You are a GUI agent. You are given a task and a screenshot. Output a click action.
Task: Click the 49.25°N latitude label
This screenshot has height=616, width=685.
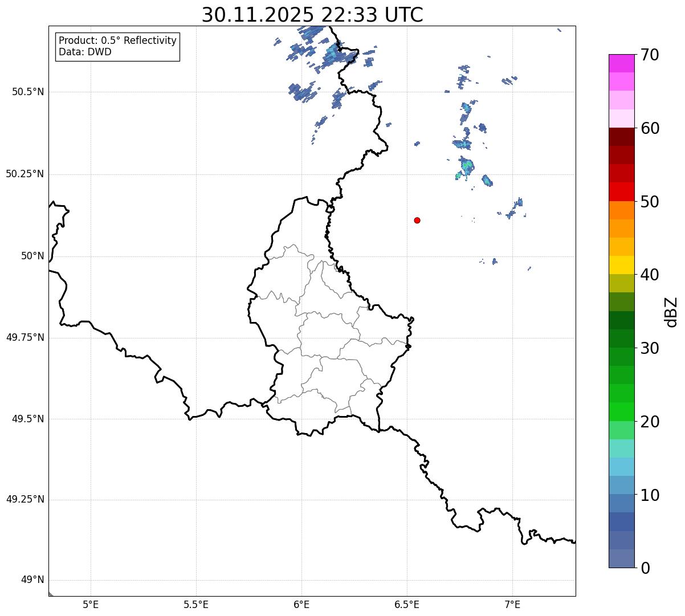(x=25, y=499)
